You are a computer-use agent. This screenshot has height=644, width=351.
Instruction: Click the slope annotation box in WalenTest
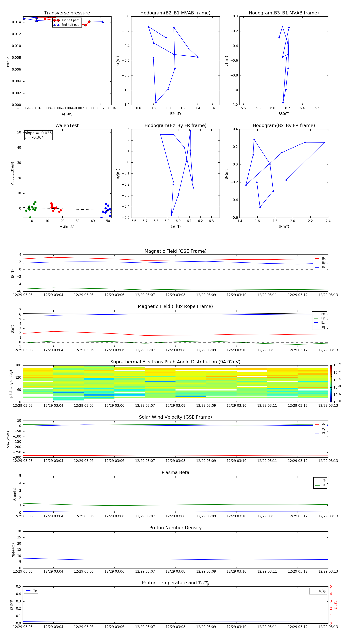38,135
